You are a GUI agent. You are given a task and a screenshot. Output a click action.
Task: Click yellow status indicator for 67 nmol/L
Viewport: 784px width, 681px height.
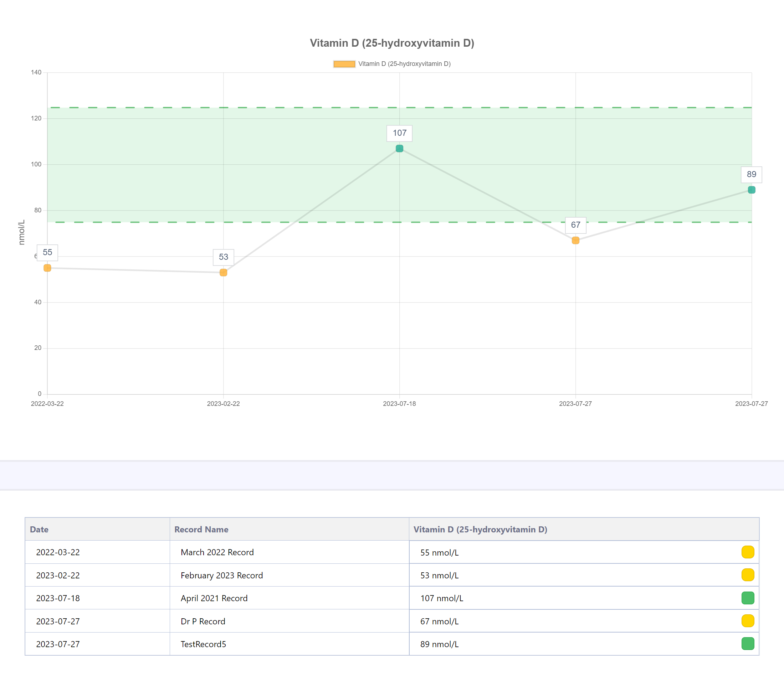point(748,621)
